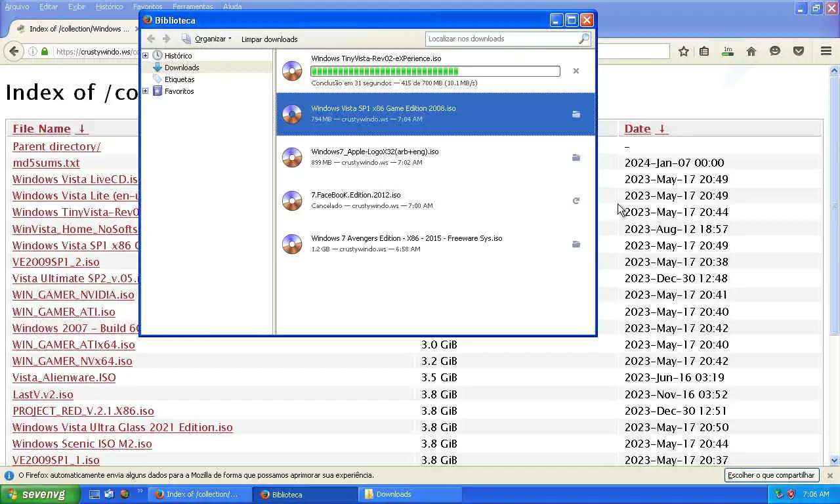Viewport: 840px width, 504px height.
Task: Click Escolher o que compartilhar button
Action: click(771, 475)
